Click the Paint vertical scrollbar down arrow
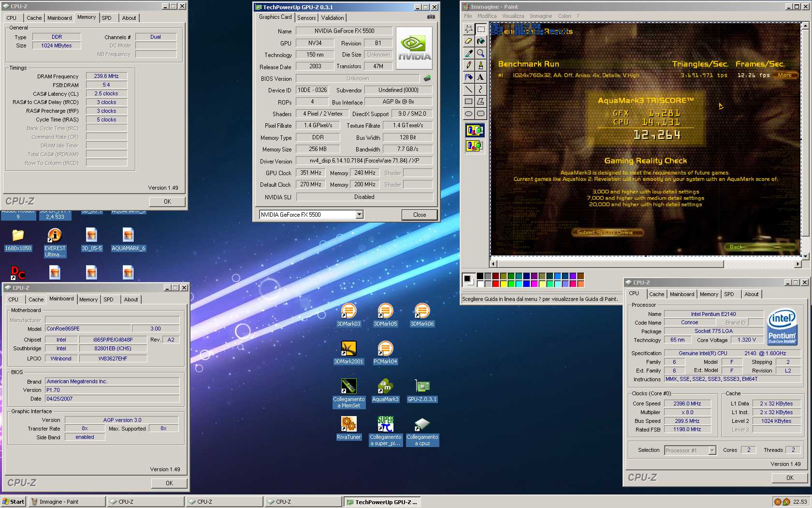Screen dimensions: 812x508 (x=805, y=256)
